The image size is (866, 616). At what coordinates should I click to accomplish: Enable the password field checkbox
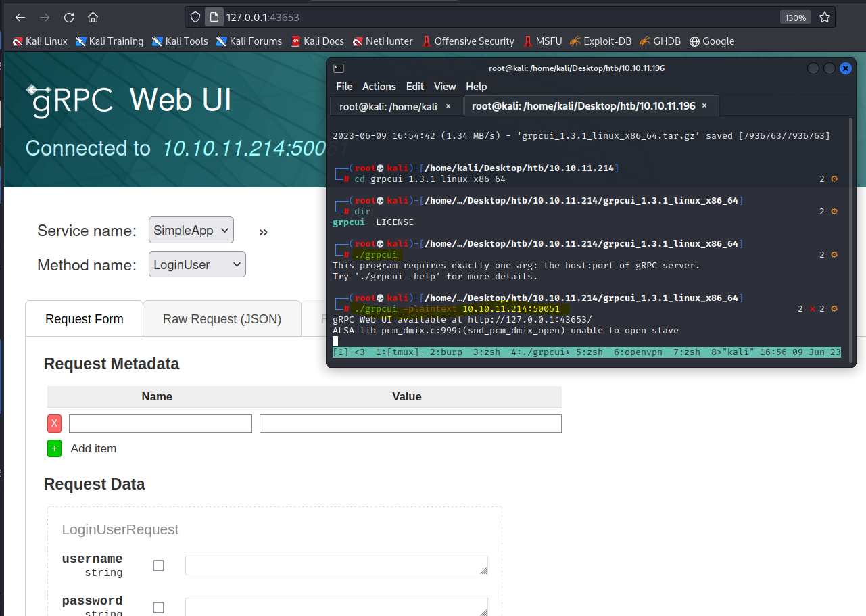point(158,607)
